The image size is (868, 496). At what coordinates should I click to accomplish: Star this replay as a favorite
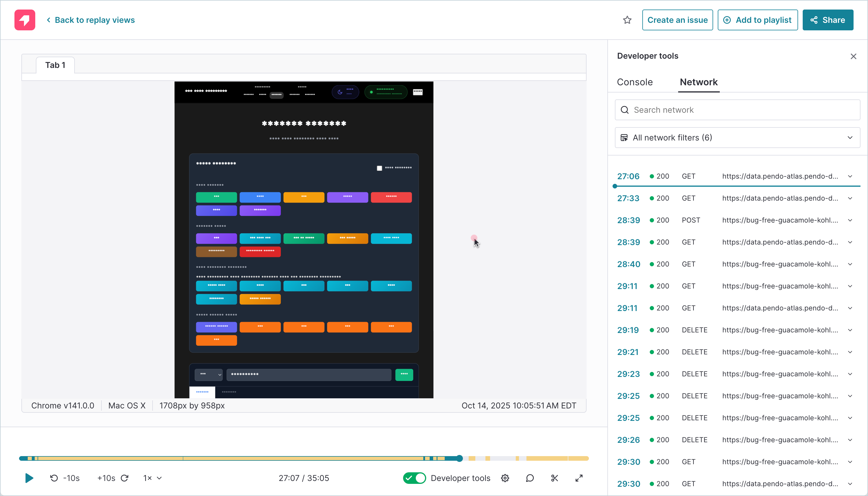[627, 20]
